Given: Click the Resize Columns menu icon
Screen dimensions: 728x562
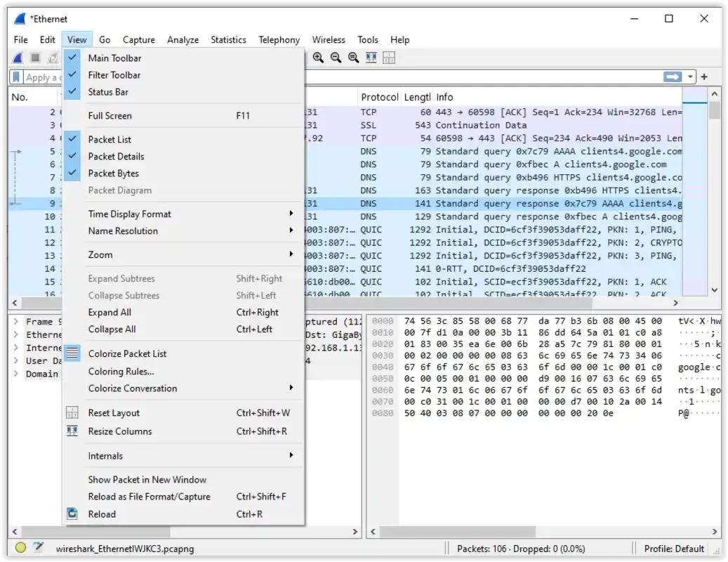Looking at the screenshot, I should point(72,431).
